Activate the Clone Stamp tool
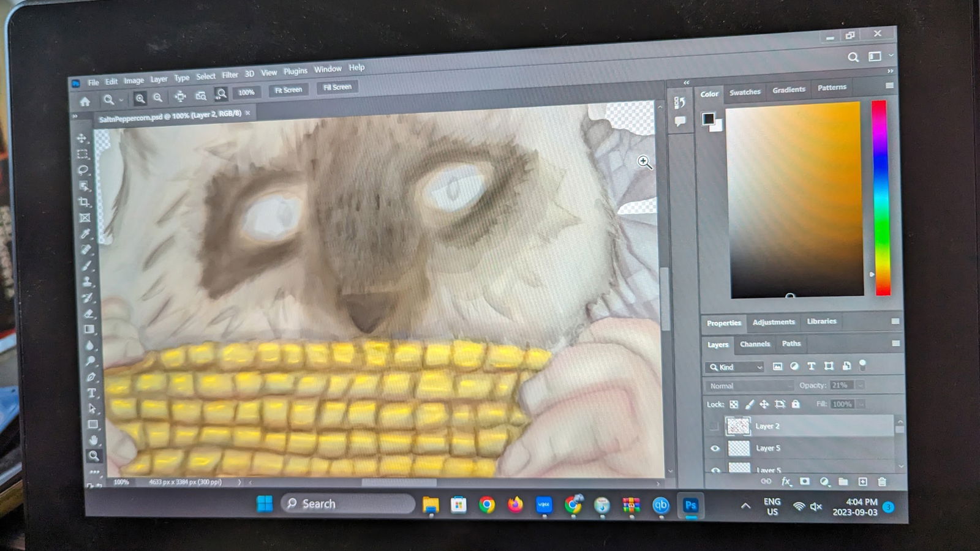Image resolution: width=980 pixels, height=551 pixels. pos(88,282)
